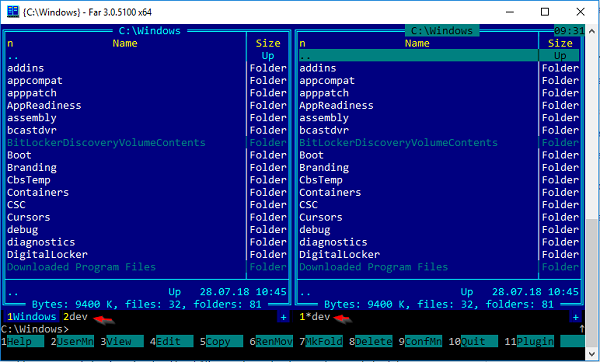Click the 10 Quit key bar button
The height and width of the screenshot is (362, 600).
click(x=473, y=341)
